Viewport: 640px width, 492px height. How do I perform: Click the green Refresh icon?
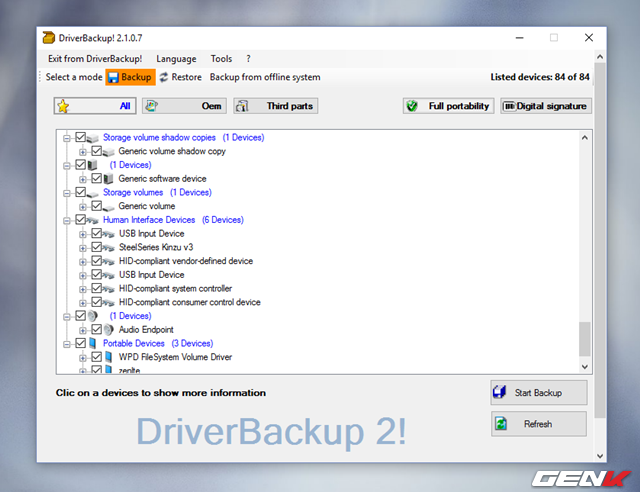coord(501,423)
